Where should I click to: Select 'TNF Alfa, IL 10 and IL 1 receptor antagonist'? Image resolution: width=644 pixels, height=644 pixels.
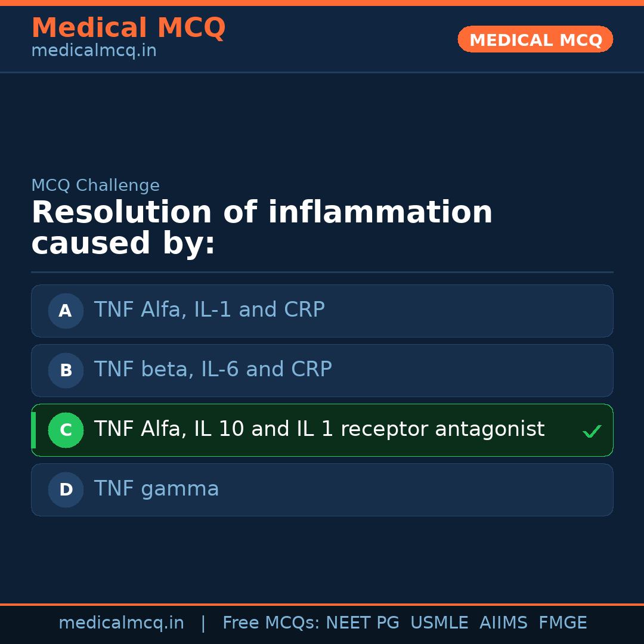tap(319, 429)
